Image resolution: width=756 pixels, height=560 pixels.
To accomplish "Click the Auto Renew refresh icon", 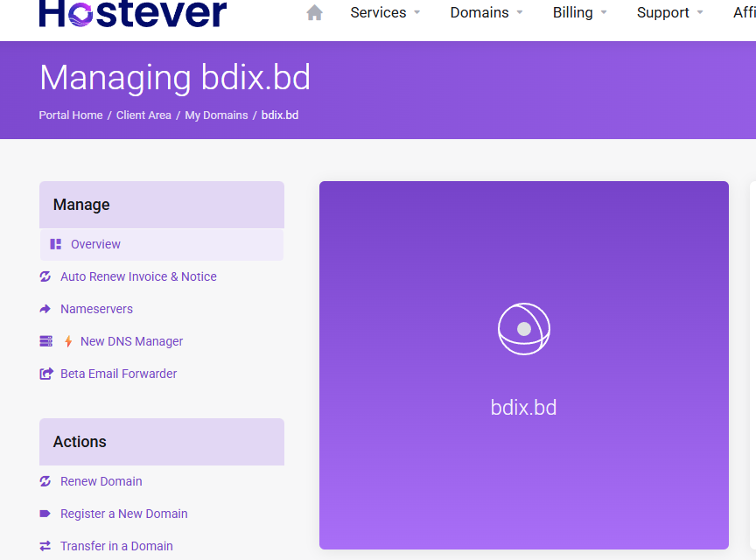I will tap(45, 276).
